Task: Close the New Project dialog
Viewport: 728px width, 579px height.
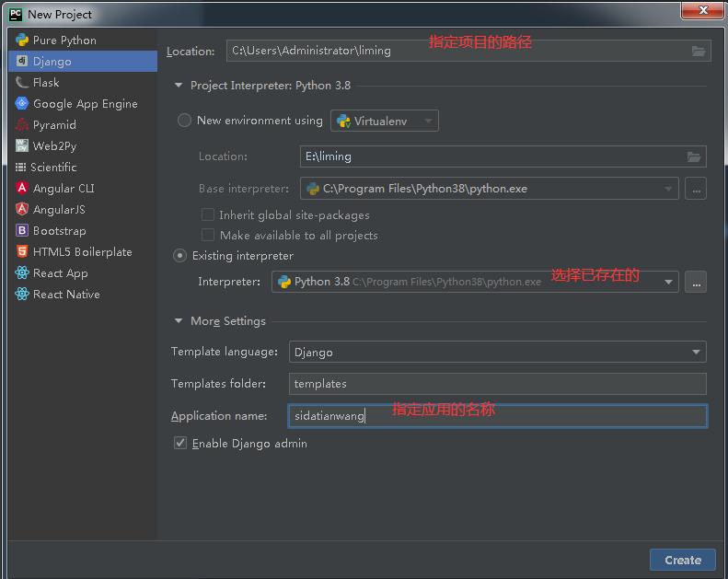Action: [702, 10]
